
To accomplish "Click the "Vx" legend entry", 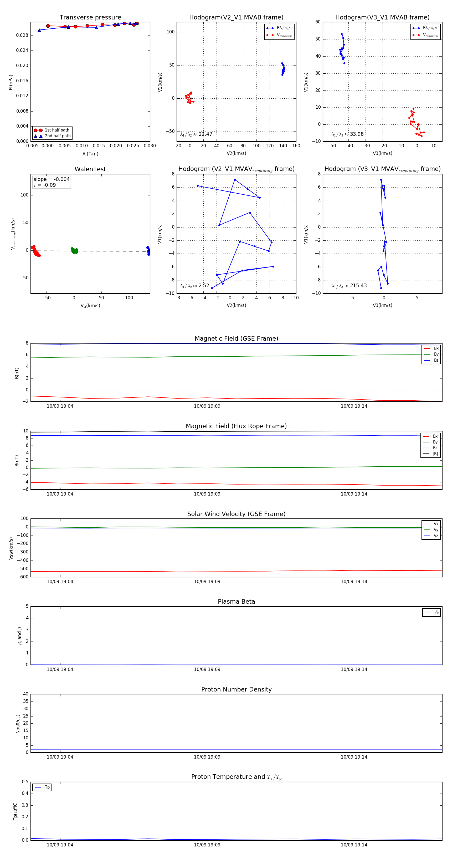I will click(431, 524).
